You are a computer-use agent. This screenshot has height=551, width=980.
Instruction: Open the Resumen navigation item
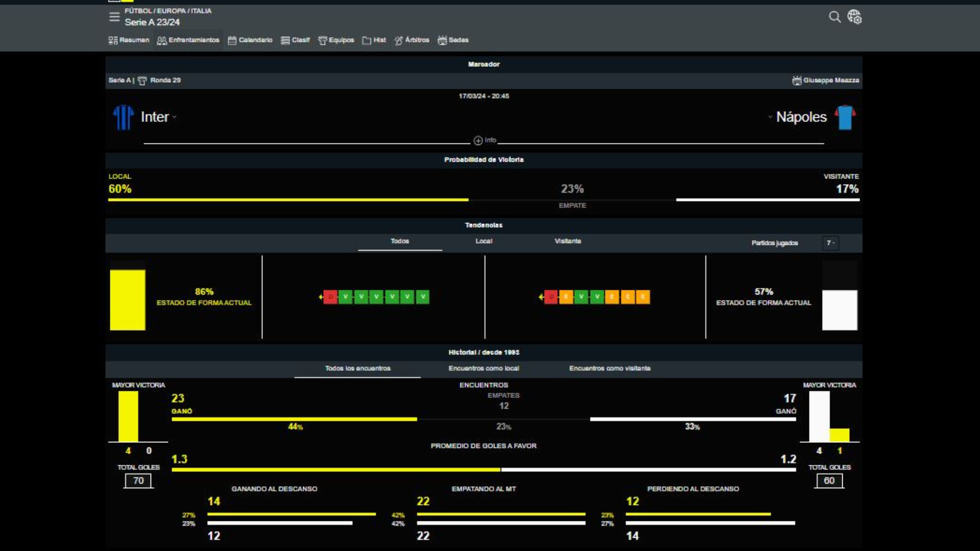click(x=129, y=40)
